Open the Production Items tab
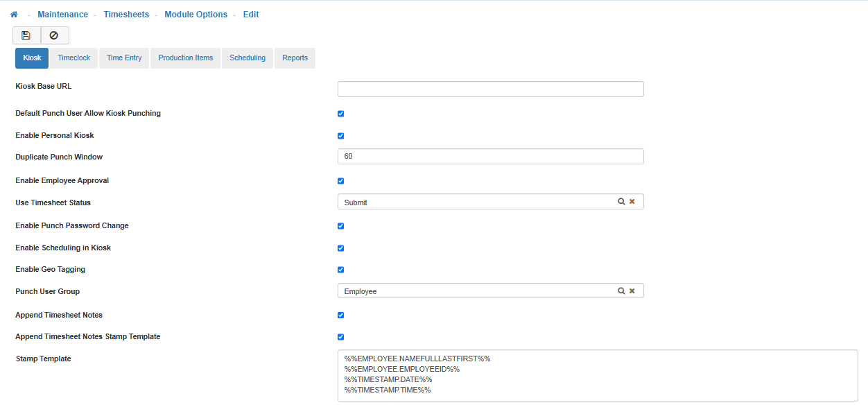868x414 pixels. (x=185, y=58)
